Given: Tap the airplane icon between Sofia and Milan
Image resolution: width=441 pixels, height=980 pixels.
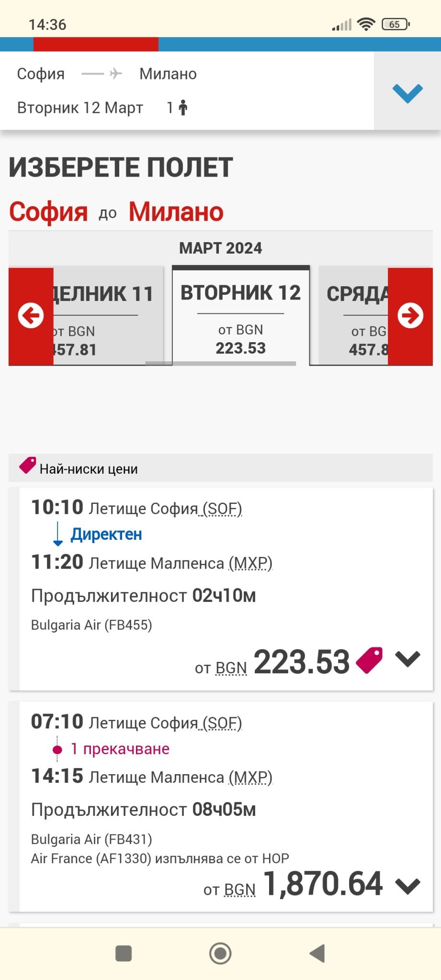Looking at the screenshot, I should [115, 74].
